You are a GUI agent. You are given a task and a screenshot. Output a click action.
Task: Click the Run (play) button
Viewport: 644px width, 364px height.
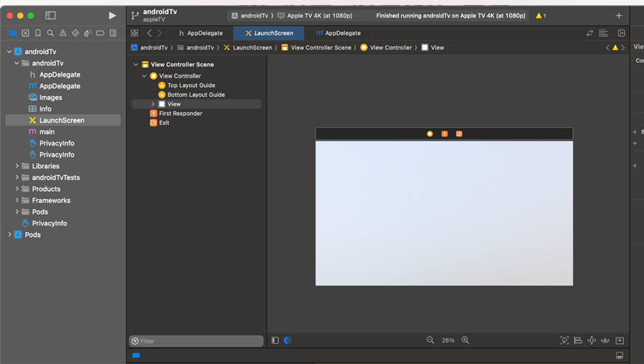(112, 16)
